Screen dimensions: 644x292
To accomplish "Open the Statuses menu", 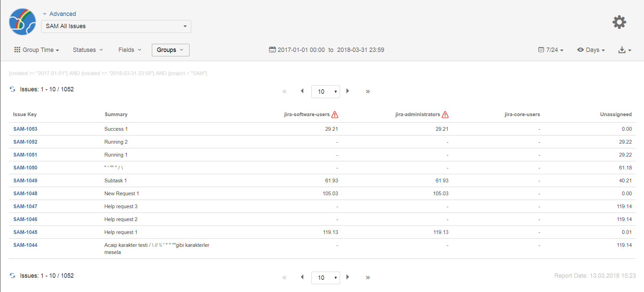I will [88, 50].
